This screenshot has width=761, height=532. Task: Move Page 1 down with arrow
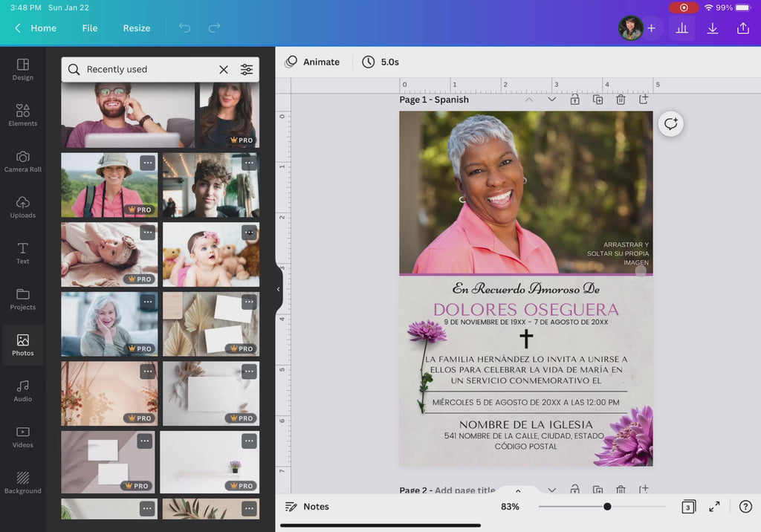pos(552,100)
